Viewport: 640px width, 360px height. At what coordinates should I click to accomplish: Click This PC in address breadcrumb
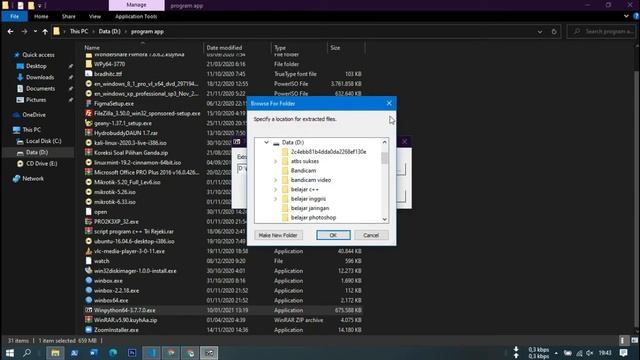pyautogui.click(x=79, y=31)
